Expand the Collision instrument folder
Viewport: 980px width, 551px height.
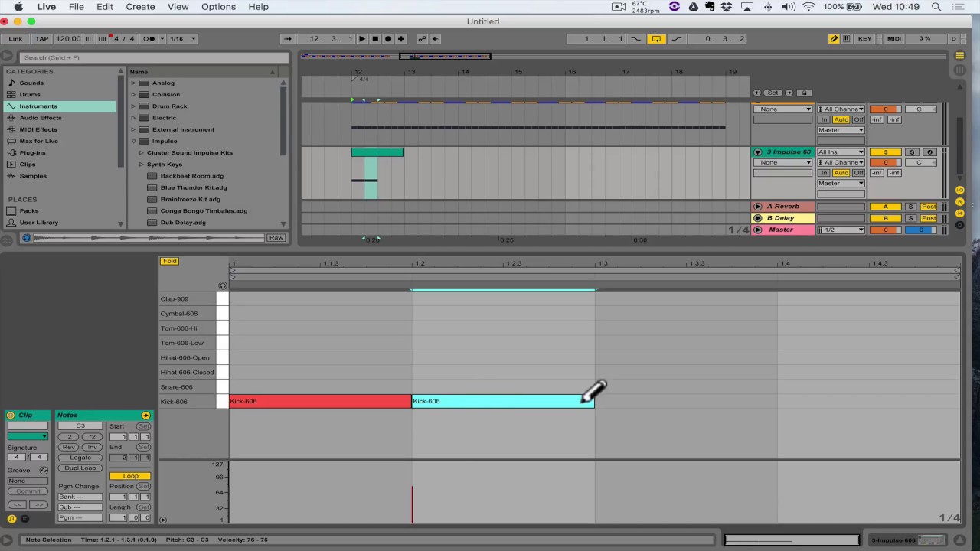click(133, 94)
